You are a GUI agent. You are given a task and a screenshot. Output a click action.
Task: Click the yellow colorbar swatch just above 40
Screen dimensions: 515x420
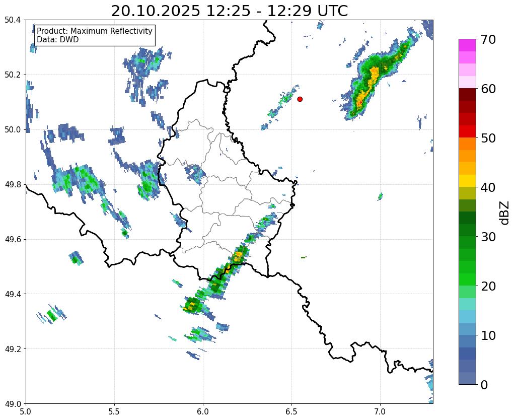tap(467, 181)
